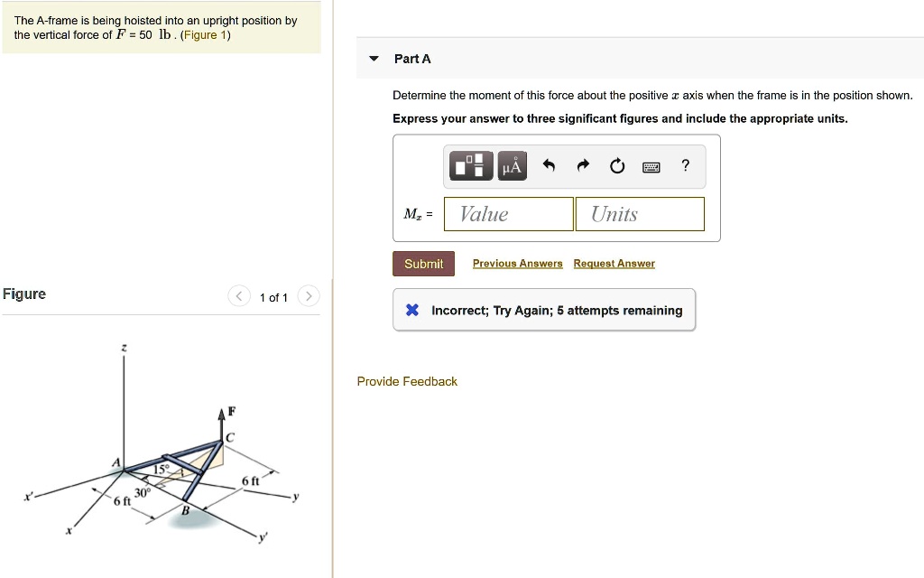This screenshot has height=578, width=924.
Task: Click the redo arrow in answer toolbar
Action: 582,165
